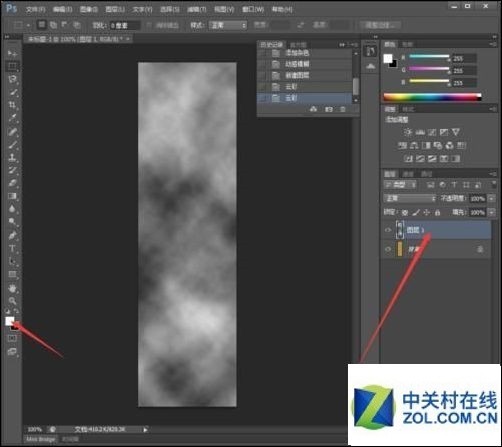Select the History Brush tool

12,170
